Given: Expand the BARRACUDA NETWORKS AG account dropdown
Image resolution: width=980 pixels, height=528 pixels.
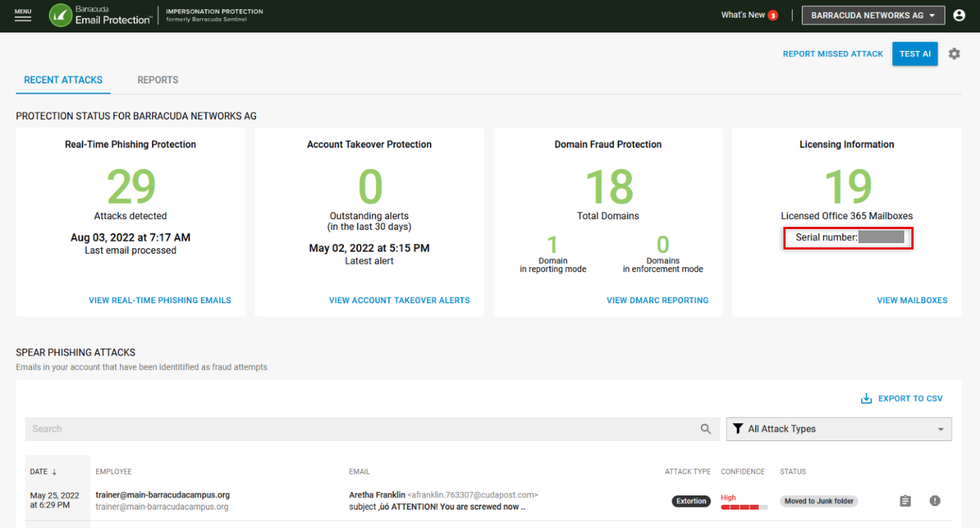Looking at the screenshot, I should 873,16.
